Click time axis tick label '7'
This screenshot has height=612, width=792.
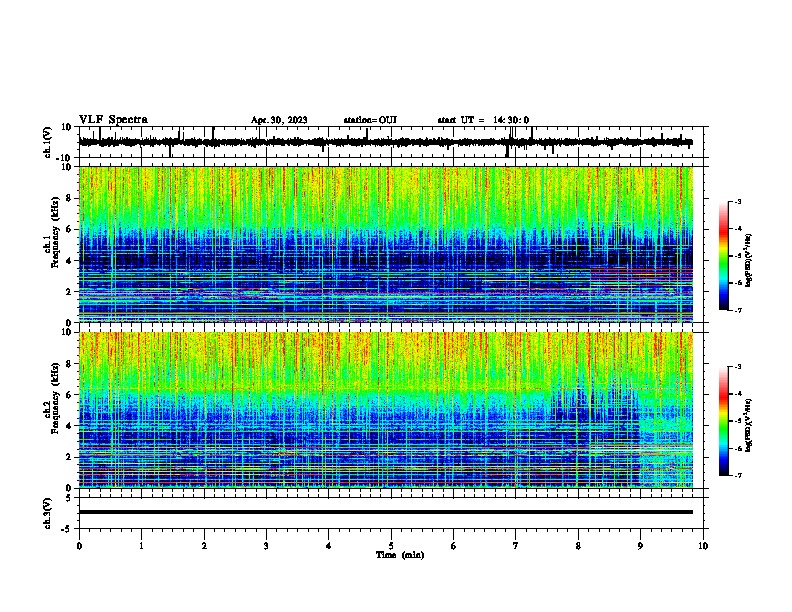tap(516, 546)
